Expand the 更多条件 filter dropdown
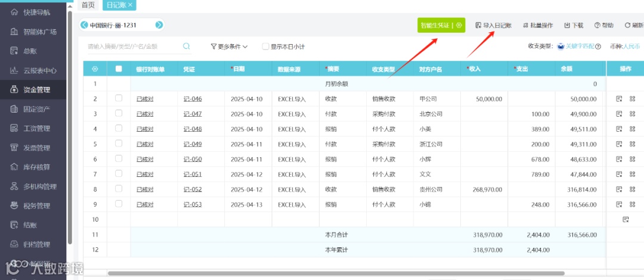 229,47
